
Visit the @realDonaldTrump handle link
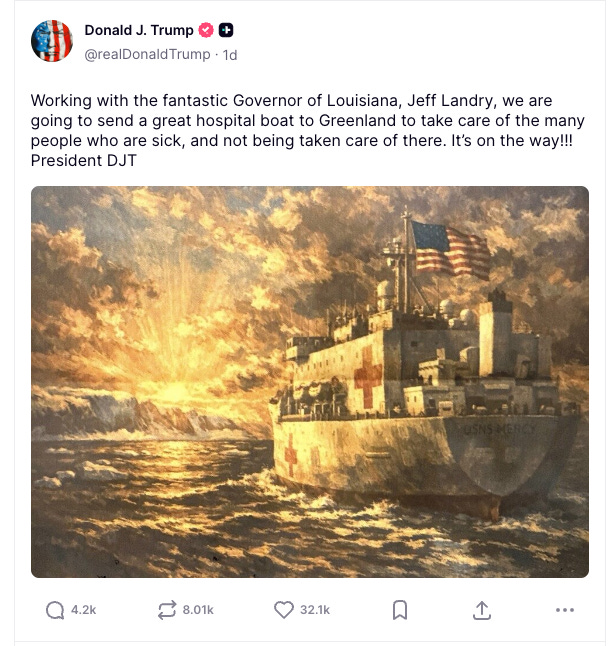click(x=147, y=54)
